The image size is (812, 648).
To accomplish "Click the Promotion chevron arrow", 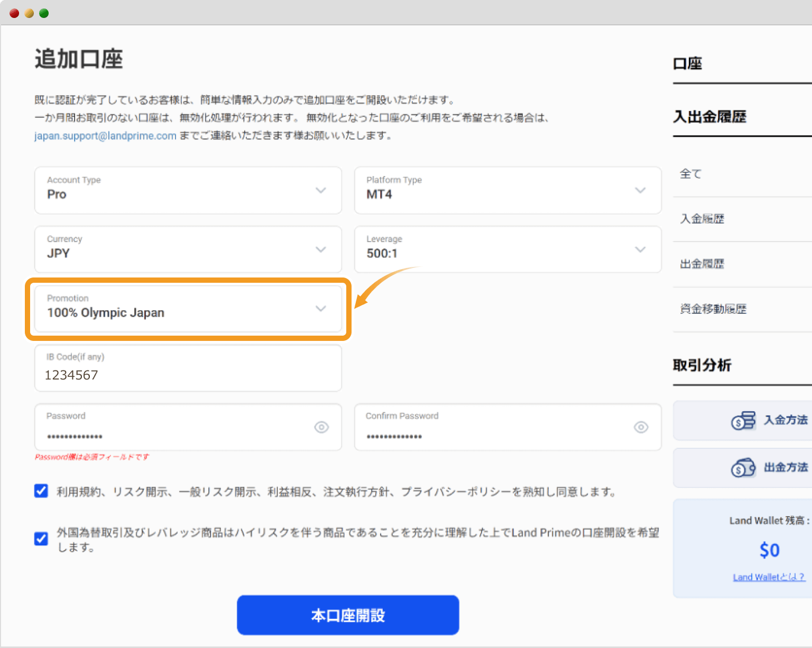I will tap(321, 309).
